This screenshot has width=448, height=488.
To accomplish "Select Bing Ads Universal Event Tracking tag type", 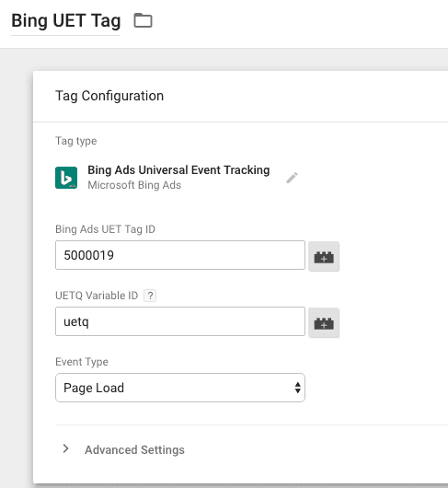I will point(178,170).
